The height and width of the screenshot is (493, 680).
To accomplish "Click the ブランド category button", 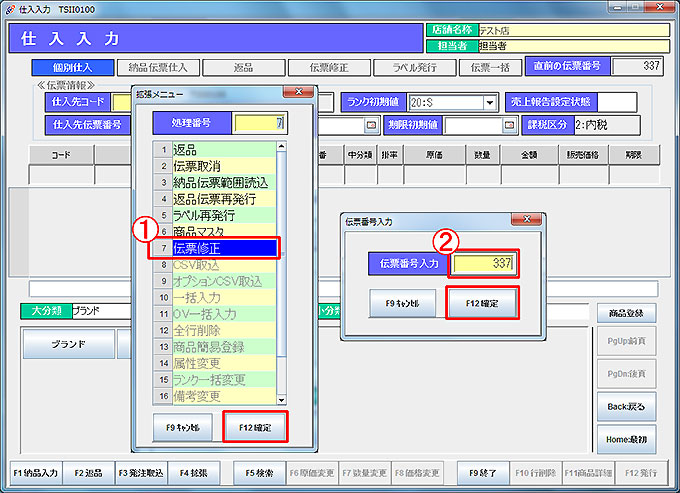I will click(x=69, y=344).
